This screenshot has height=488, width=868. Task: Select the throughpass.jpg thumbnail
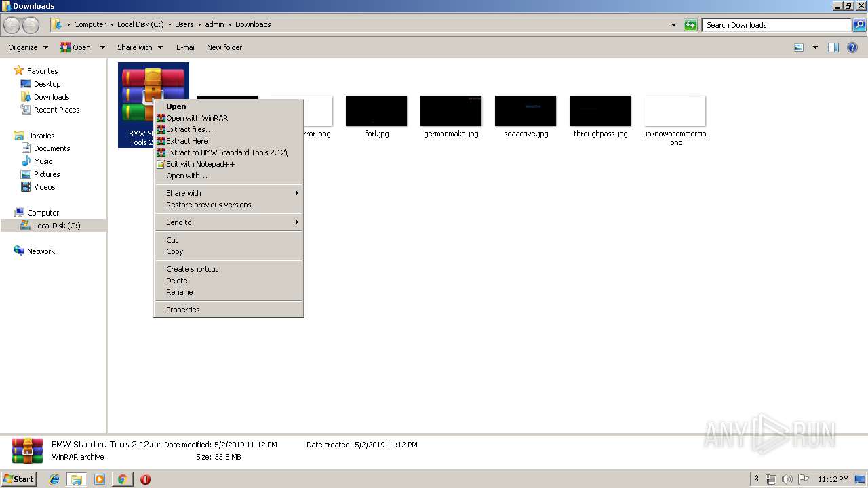[600, 110]
